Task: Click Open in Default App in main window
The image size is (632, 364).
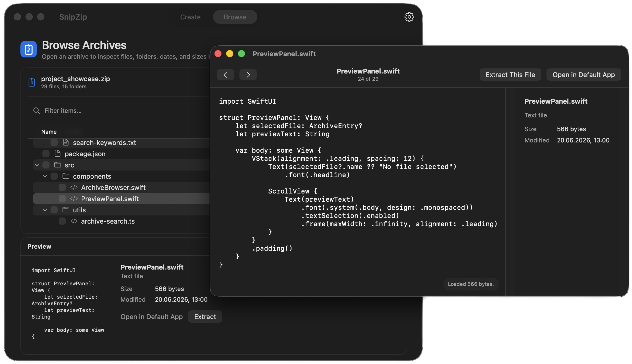Action: pyautogui.click(x=152, y=317)
